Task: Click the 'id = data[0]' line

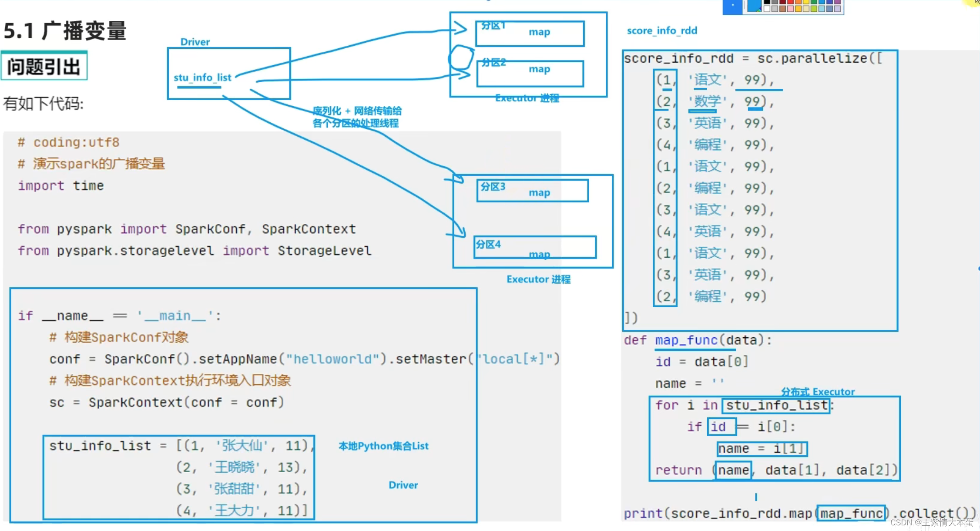Action: click(702, 362)
